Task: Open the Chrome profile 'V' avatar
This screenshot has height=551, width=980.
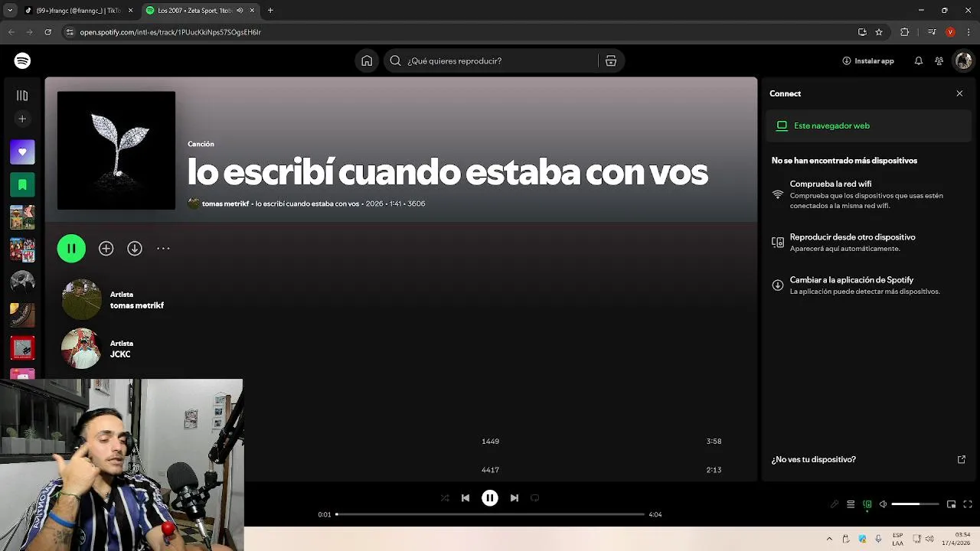Action: (950, 32)
